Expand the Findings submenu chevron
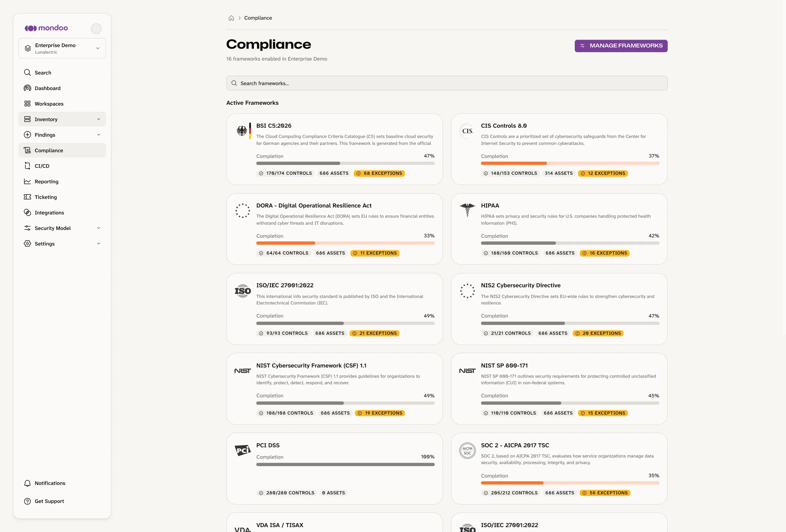Image resolution: width=786 pixels, height=532 pixels. pyautogui.click(x=99, y=135)
